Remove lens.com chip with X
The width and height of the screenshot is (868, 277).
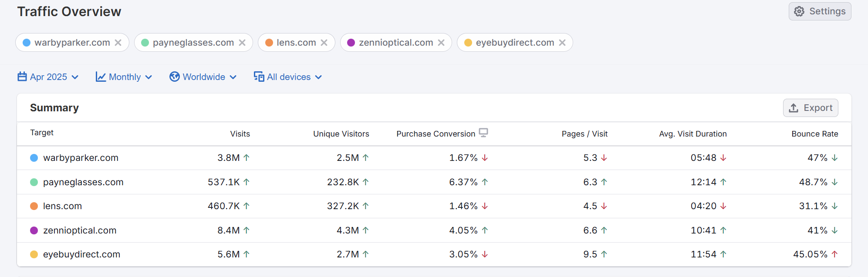[x=324, y=43]
